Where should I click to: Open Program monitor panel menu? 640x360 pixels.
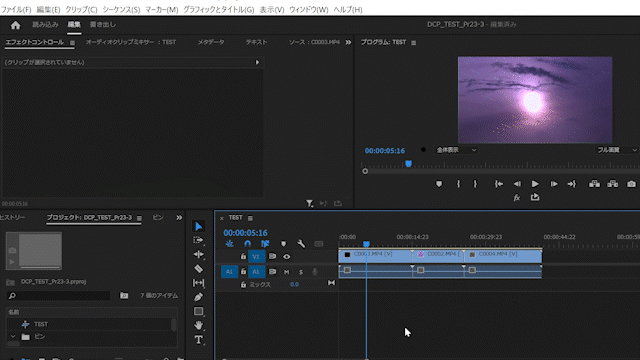(413, 42)
